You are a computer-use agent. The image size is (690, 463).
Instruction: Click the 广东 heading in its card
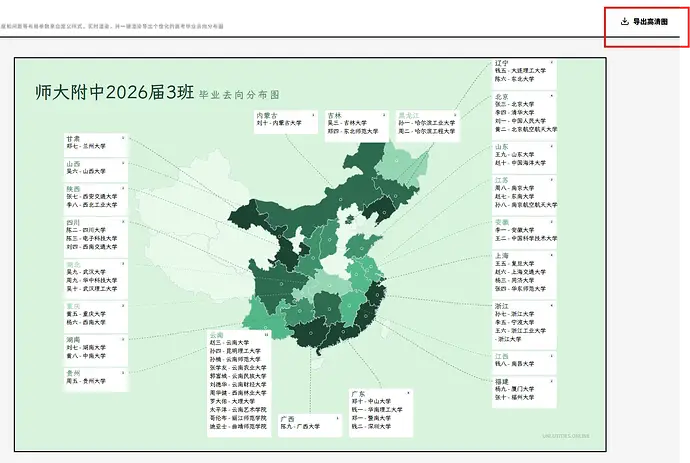pyautogui.click(x=358, y=394)
